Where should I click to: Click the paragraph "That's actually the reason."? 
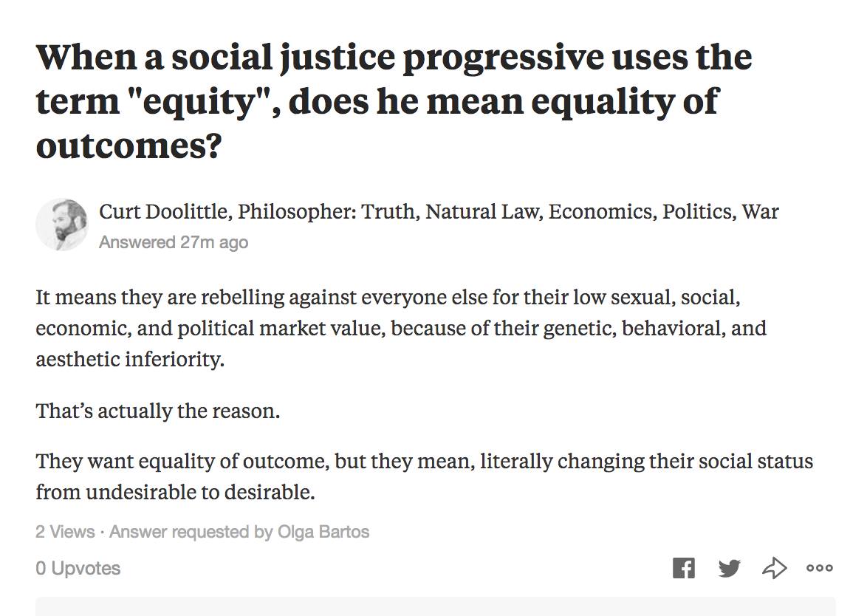coord(157,410)
